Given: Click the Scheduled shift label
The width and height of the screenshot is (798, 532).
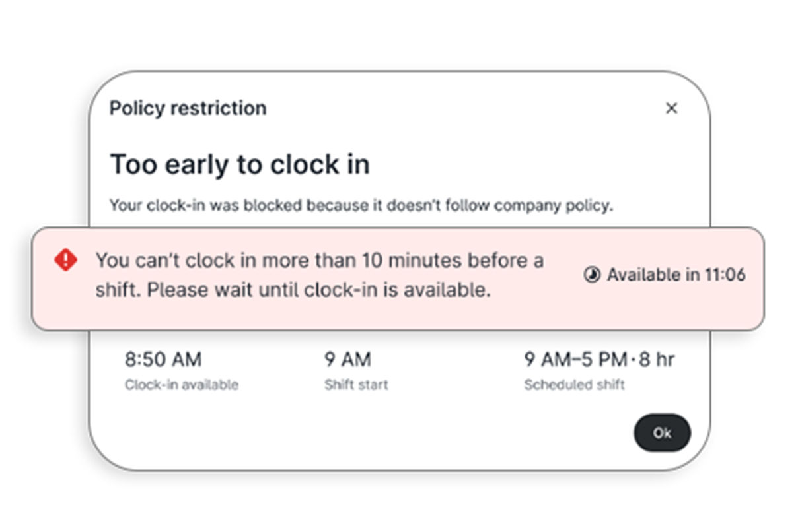Looking at the screenshot, I should pos(574,385).
